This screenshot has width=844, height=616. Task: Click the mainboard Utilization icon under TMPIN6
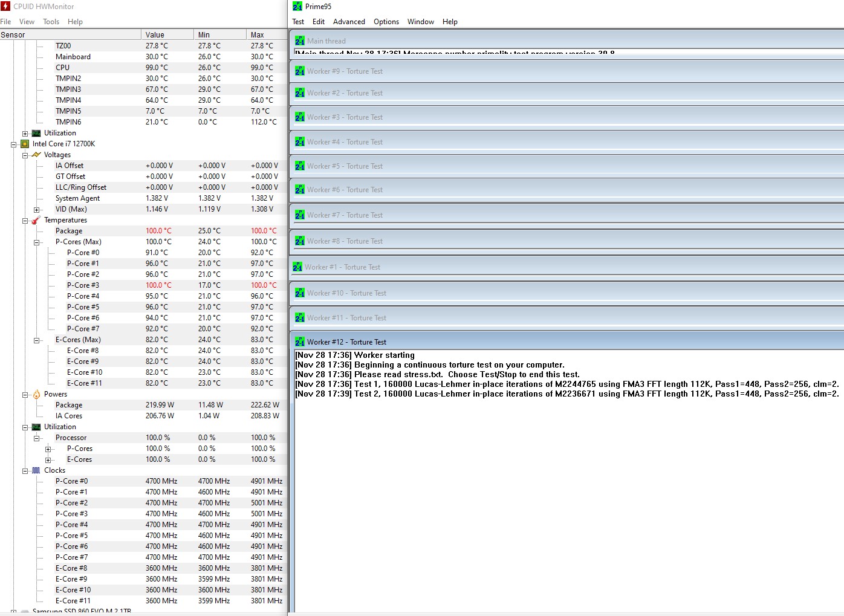(36, 133)
